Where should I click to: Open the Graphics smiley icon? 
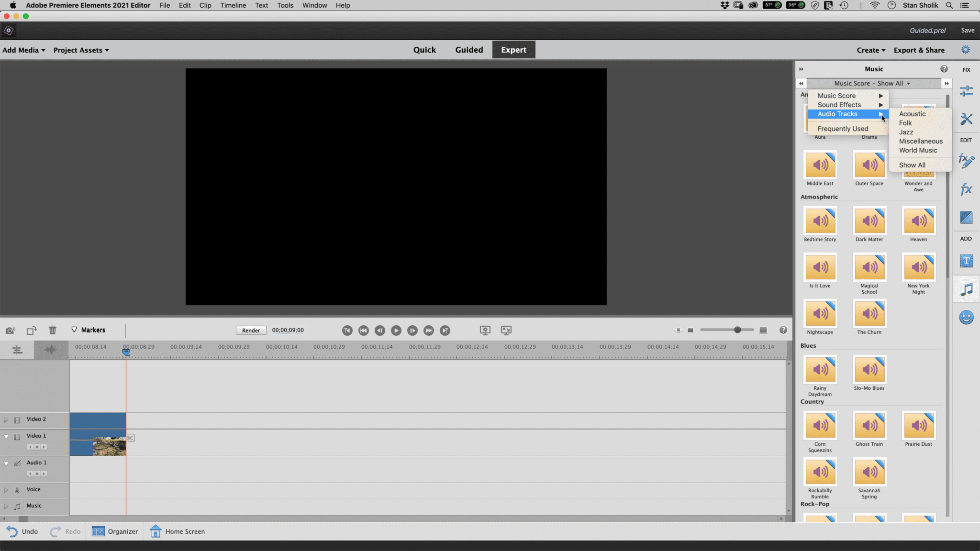point(966,317)
